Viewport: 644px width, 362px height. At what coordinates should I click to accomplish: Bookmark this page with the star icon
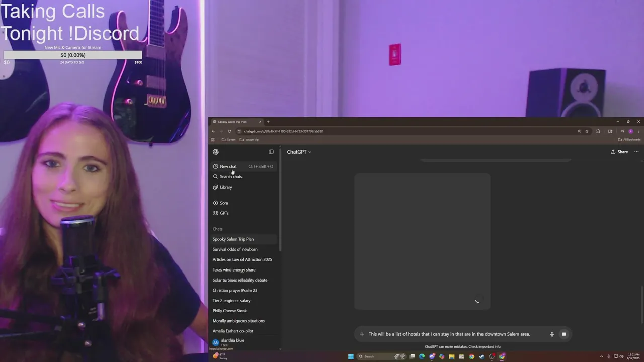pos(587,131)
